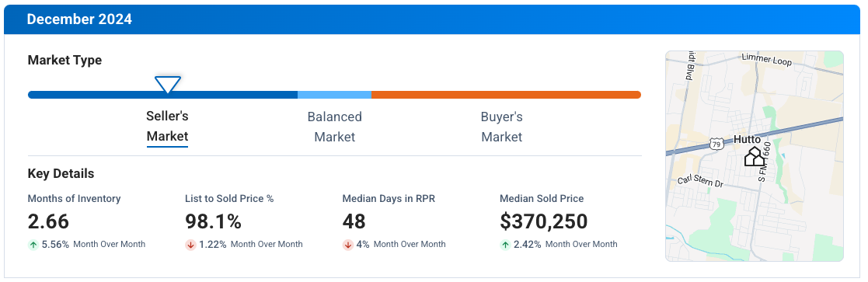Click the 5.56% Month Over Month text
Image resolution: width=868 pixels, height=282 pixels.
(x=93, y=245)
